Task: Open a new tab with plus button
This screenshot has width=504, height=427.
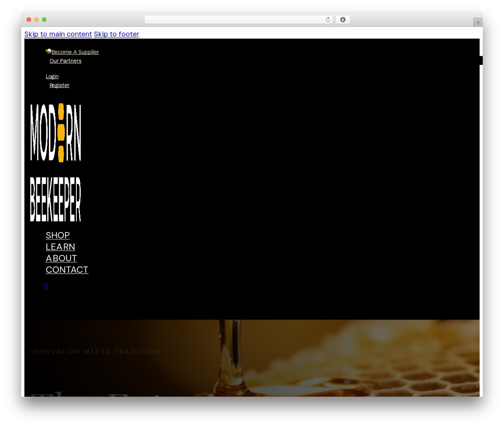Action: coord(478,22)
